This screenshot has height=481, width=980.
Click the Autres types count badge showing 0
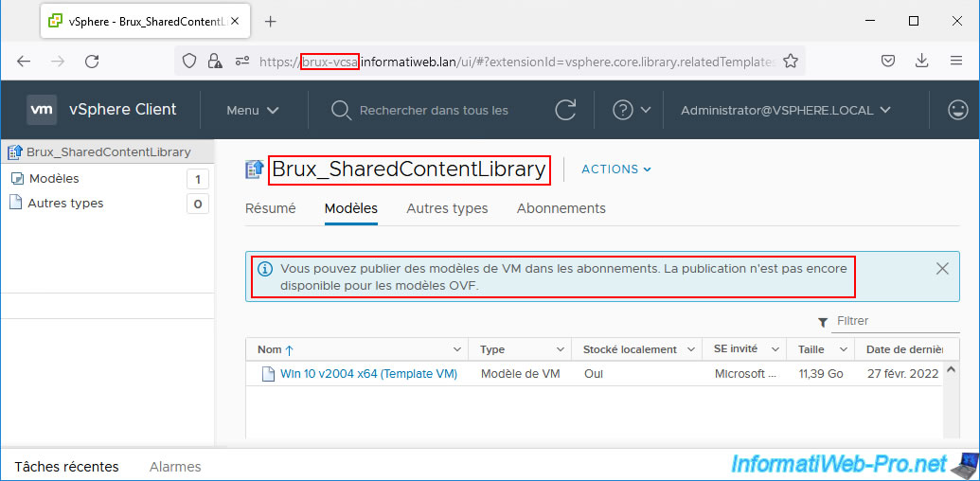(x=198, y=204)
